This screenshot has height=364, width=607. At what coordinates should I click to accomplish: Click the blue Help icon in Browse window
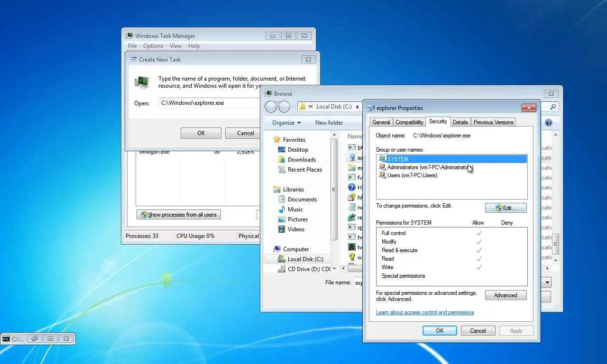coord(549,123)
